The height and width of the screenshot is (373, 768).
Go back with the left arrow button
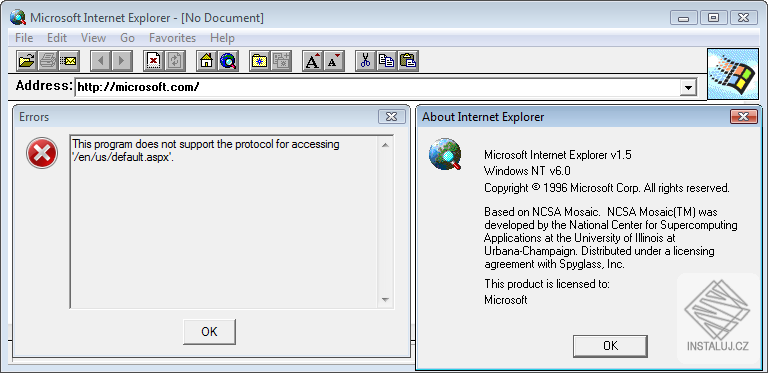101,61
